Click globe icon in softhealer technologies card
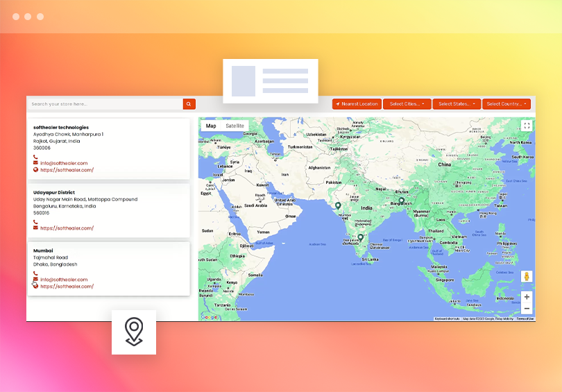This screenshot has width=562, height=392. point(35,170)
